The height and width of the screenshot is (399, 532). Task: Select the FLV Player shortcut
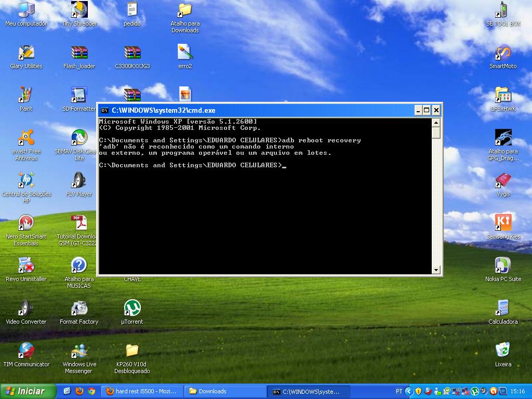coord(79,184)
